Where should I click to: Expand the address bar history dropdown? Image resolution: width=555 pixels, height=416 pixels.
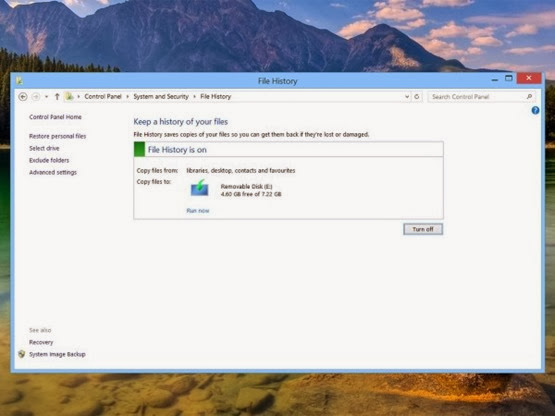407,97
